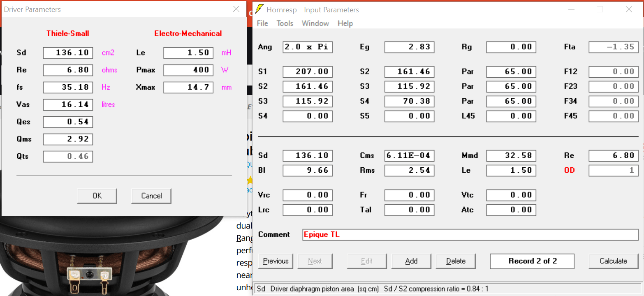The width and height of the screenshot is (644, 296).
Task: Select the Re field in Hornresp window
Action: tap(614, 155)
